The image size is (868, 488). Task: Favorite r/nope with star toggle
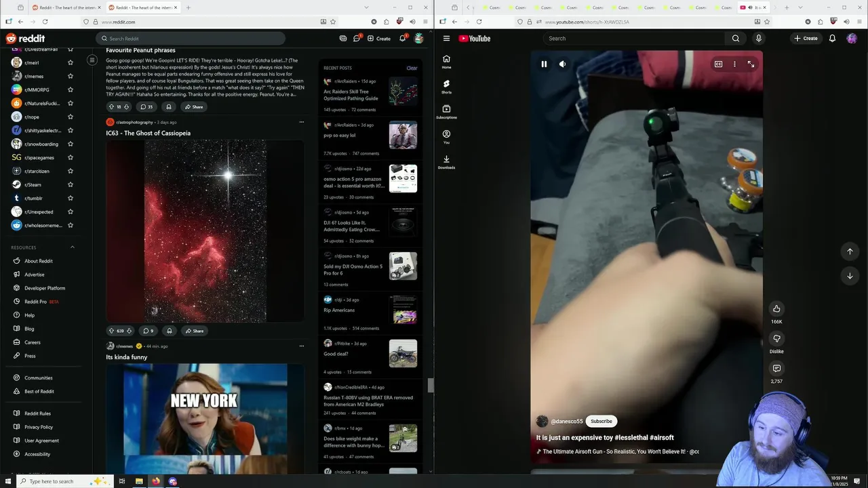click(70, 117)
